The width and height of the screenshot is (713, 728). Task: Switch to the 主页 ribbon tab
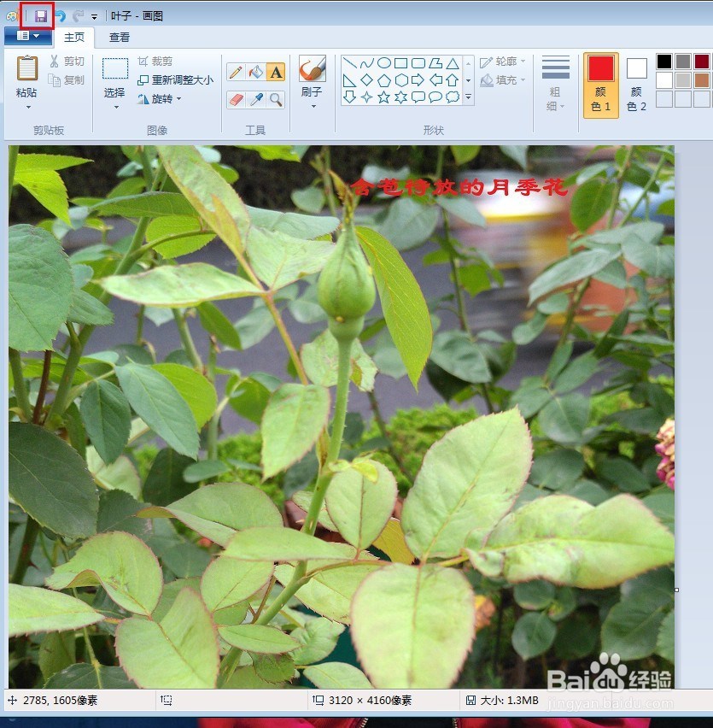[74, 38]
